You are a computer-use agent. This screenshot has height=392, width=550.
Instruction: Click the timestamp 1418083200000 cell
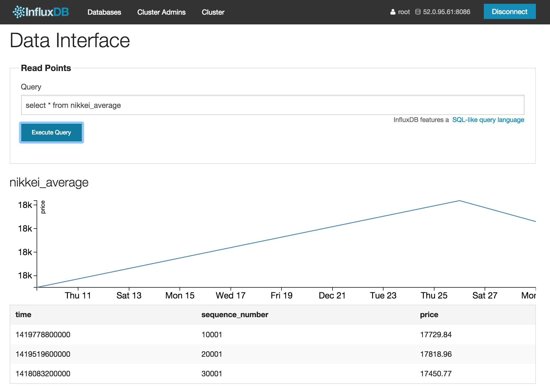click(43, 374)
